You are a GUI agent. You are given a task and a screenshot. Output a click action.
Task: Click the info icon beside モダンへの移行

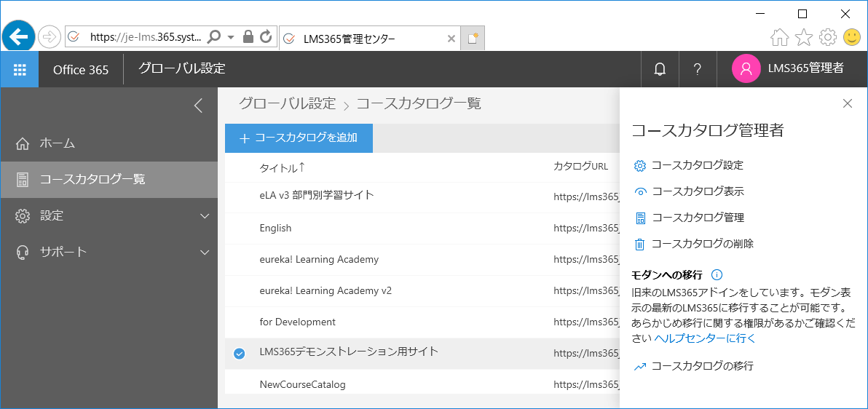pyautogui.click(x=717, y=274)
